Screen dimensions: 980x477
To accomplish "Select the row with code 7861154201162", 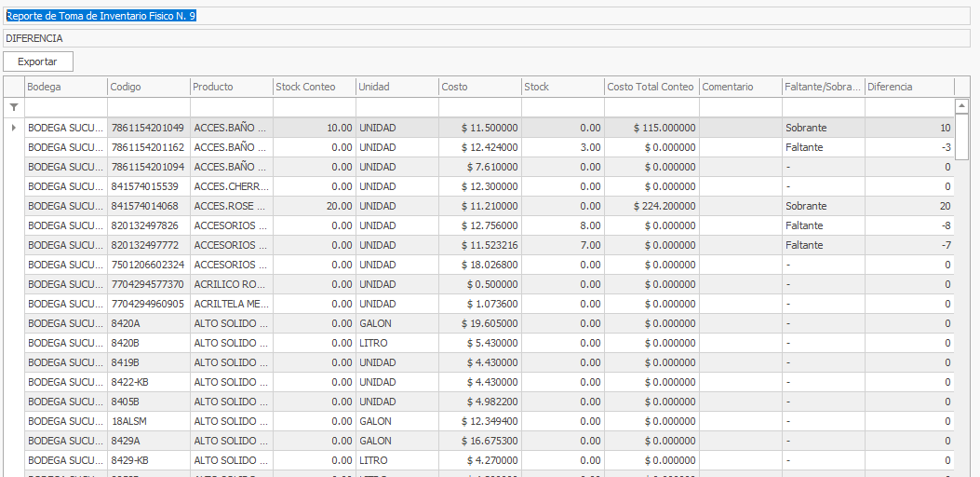I will [x=147, y=147].
